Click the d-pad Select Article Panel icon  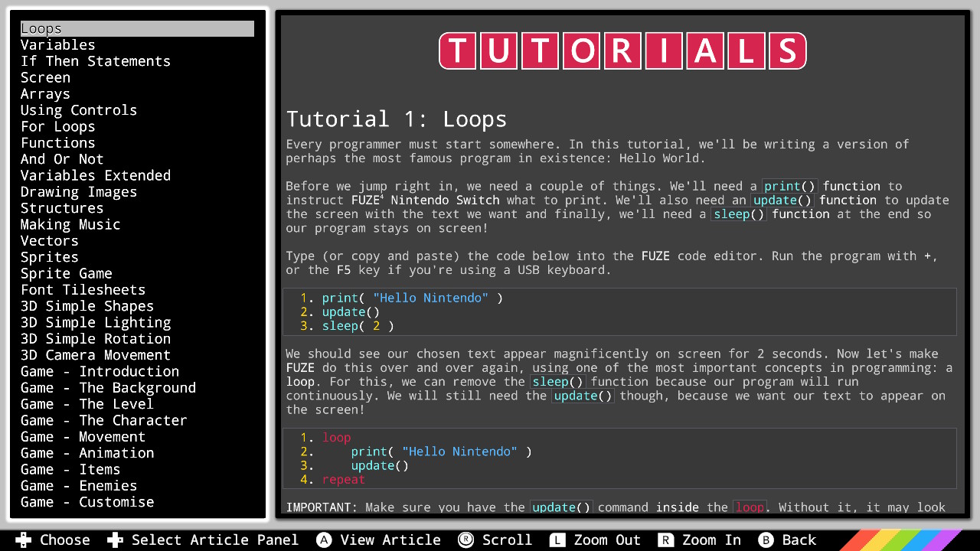point(115,540)
